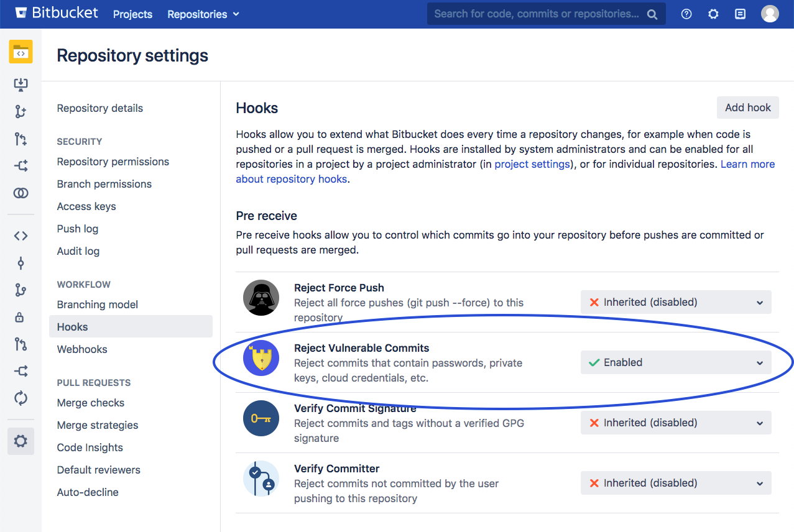Click the lock icon in the left sidebar
This screenshot has height=532, width=794.
coord(21,317)
